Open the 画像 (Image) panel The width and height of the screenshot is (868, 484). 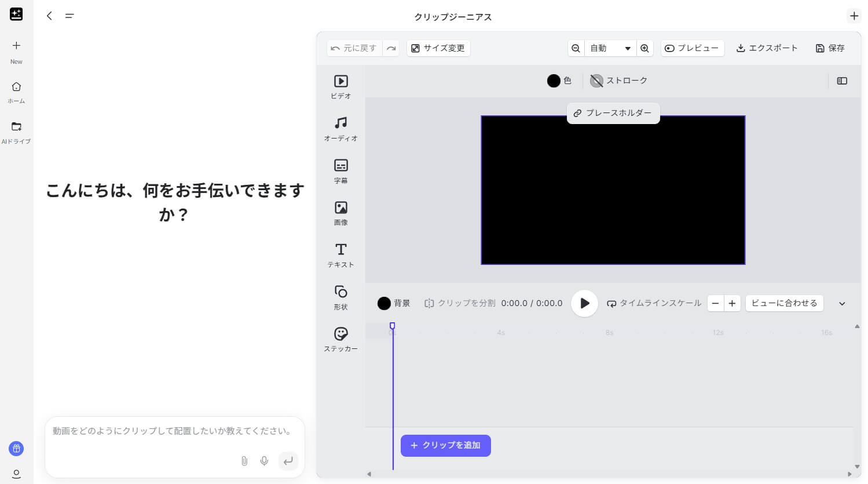tap(340, 213)
